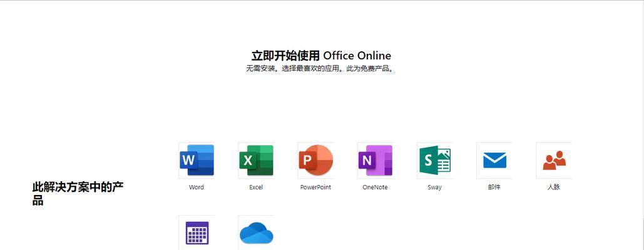Image resolution: width=644 pixels, height=250 pixels.
Task: Select the "Excel" text label
Action: 256,187
